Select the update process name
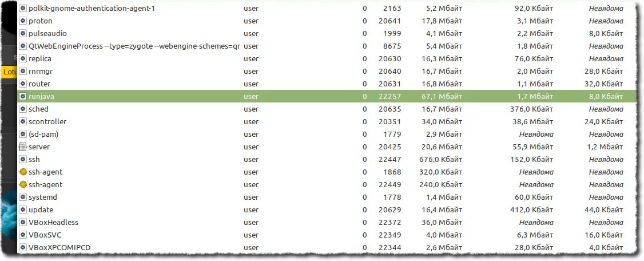 pyautogui.click(x=41, y=210)
